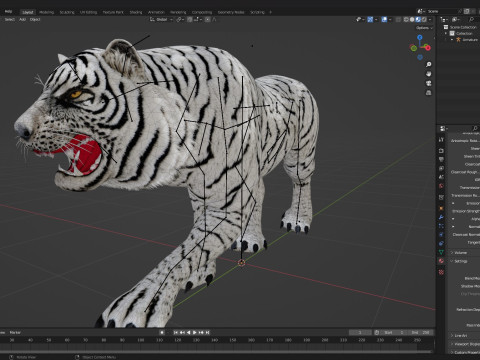Open the Texture properties tab
Image resolution: width=480 pixels, height=360 pixels.
pos(441,272)
